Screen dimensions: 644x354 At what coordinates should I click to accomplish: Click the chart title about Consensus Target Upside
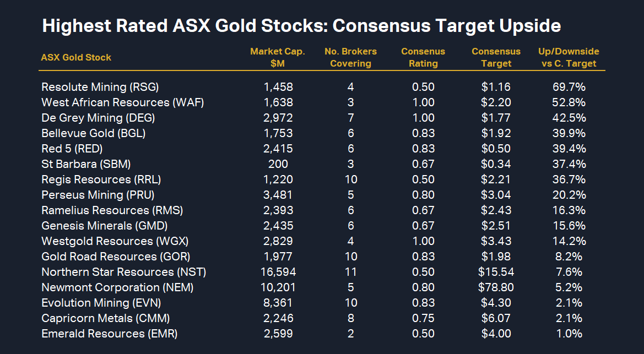[301, 26]
